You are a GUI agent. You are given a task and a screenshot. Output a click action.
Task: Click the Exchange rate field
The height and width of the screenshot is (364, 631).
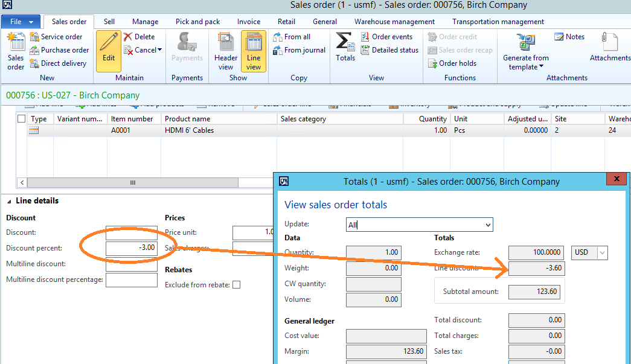[x=536, y=252]
